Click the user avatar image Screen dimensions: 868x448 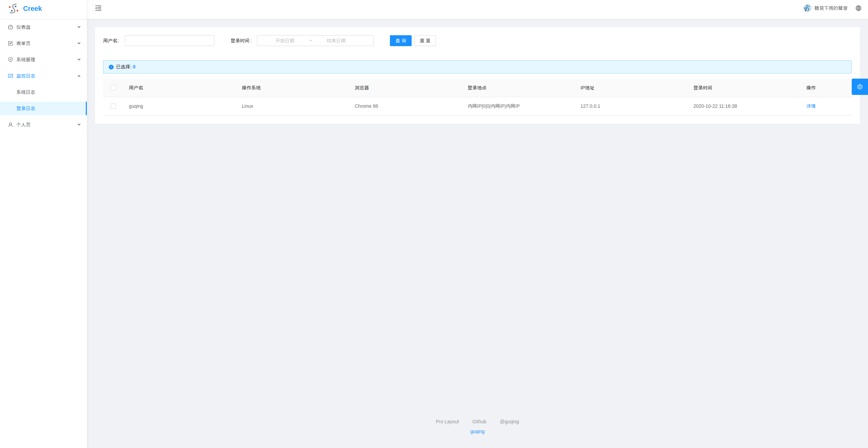[x=807, y=8]
